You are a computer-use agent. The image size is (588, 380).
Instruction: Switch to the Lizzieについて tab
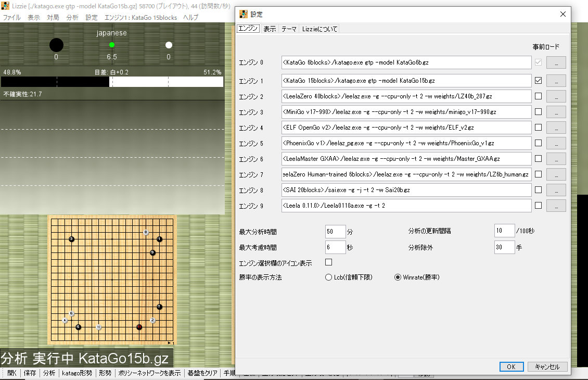(320, 29)
